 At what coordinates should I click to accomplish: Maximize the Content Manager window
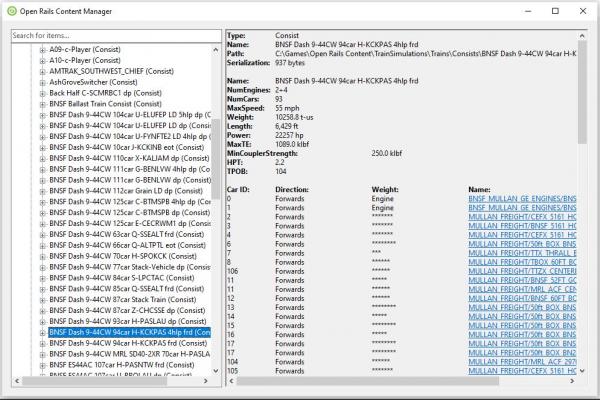click(x=555, y=11)
